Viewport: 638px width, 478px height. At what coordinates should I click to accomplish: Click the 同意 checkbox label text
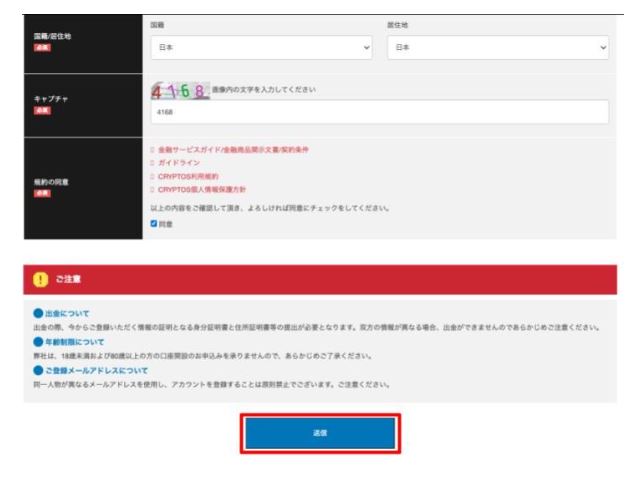166,223
